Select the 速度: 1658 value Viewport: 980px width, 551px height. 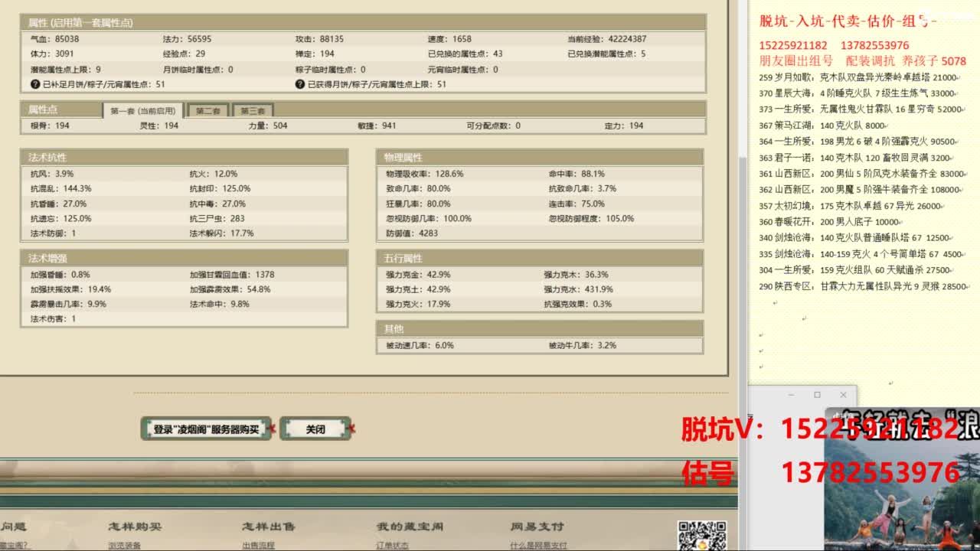pyautogui.click(x=450, y=39)
